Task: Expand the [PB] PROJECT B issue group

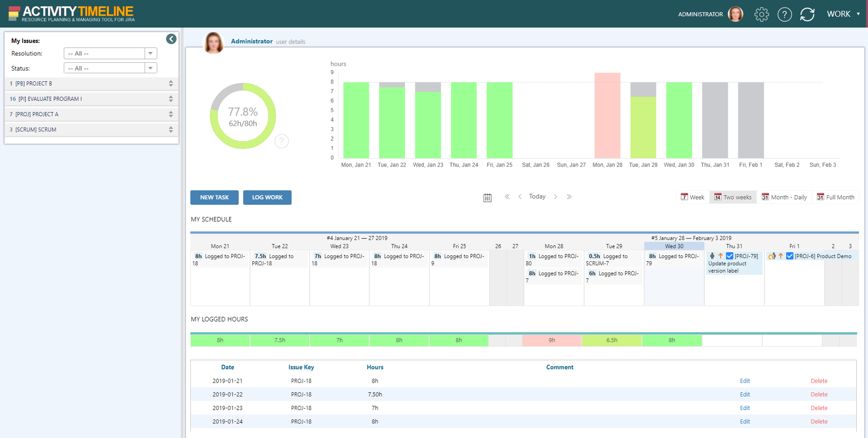Action: pyautogui.click(x=91, y=84)
